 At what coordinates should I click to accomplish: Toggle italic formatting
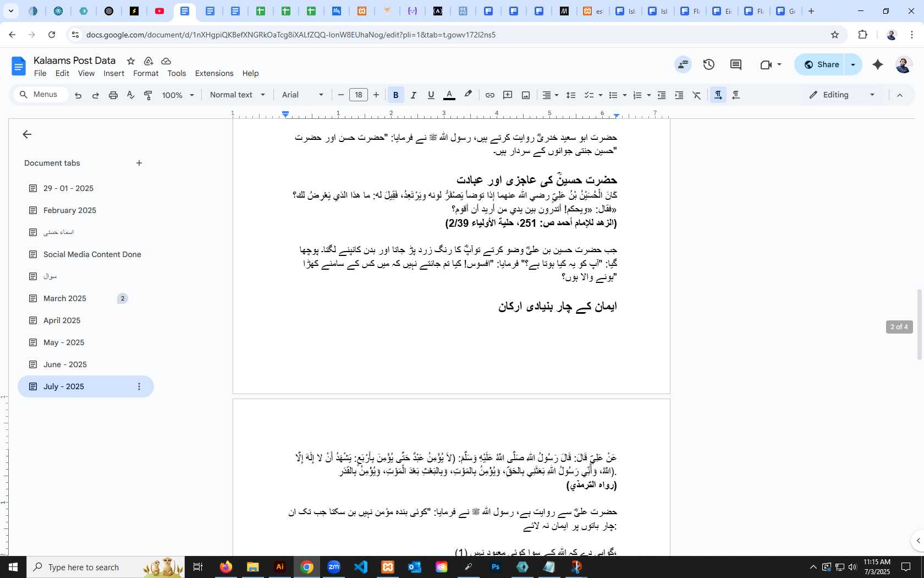pyautogui.click(x=414, y=95)
